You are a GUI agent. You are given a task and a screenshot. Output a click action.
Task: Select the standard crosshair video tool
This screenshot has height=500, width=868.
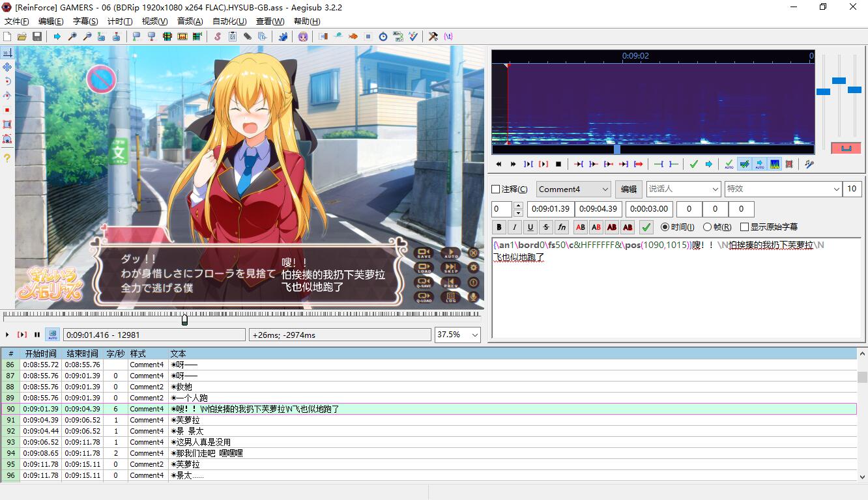point(7,53)
